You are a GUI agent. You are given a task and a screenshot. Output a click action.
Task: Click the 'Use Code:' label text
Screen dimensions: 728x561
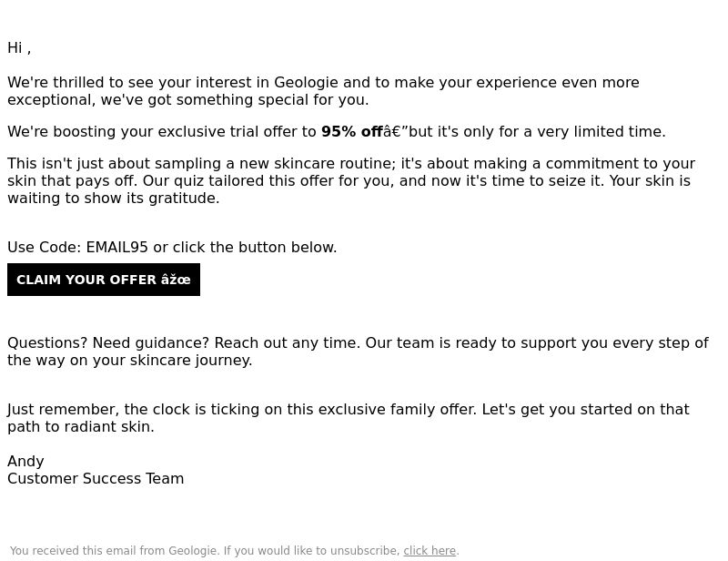coord(45,248)
